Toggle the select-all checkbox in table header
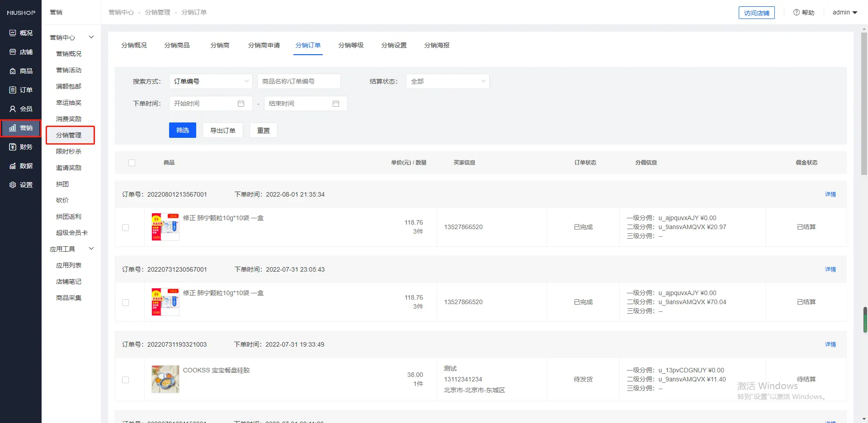868x423 pixels. (132, 163)
